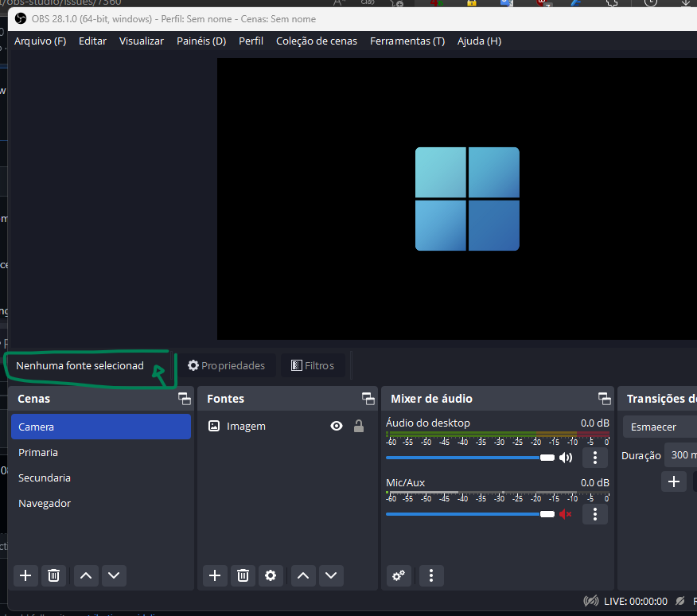This screenshot has width=697, height=616.
Task: Move scene down in Cenas list
Action: coord(114,575)
